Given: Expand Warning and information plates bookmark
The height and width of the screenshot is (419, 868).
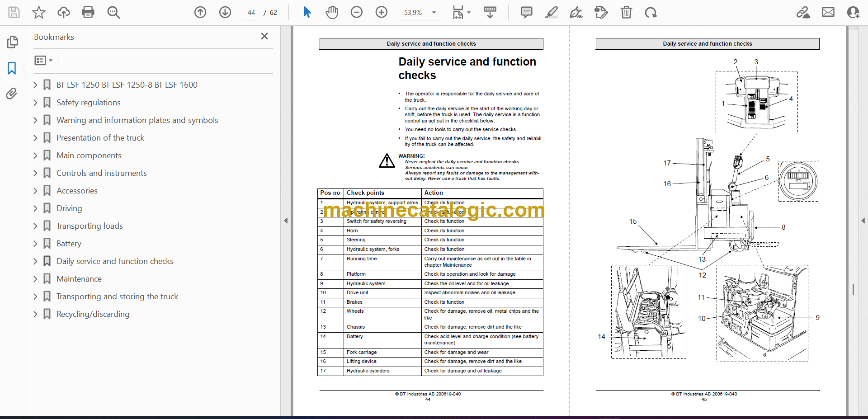Looking at the screenshot, I should 35,120.
